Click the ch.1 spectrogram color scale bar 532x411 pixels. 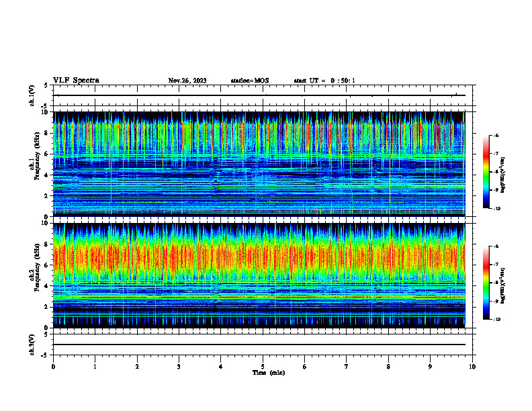(486, 172)
